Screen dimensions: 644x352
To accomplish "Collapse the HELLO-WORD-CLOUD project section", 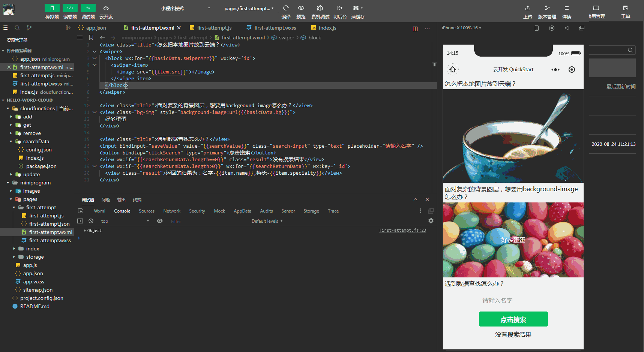I will [3, 100].
